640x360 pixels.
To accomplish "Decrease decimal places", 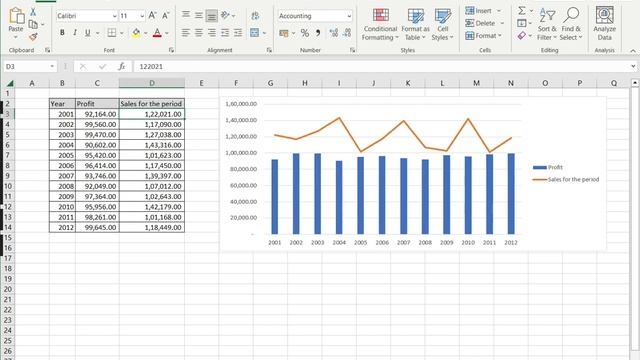I will [347, 33].
